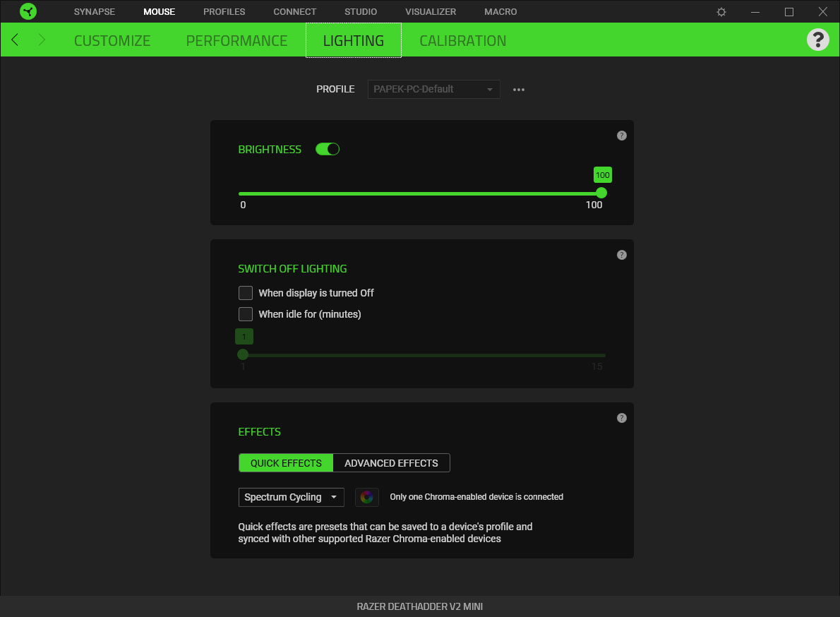Maximize the Razer Synapse window

(789, 12)
